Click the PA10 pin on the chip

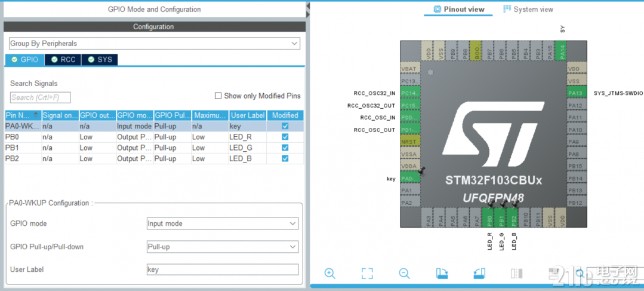coord(577,130)
